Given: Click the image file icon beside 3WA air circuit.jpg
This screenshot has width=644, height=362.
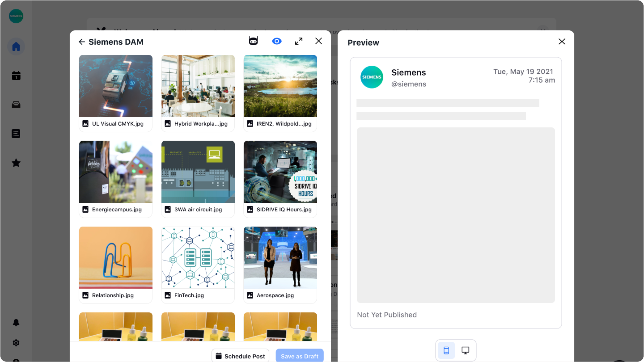Looking at the screenshot, I should coord(168,210).
